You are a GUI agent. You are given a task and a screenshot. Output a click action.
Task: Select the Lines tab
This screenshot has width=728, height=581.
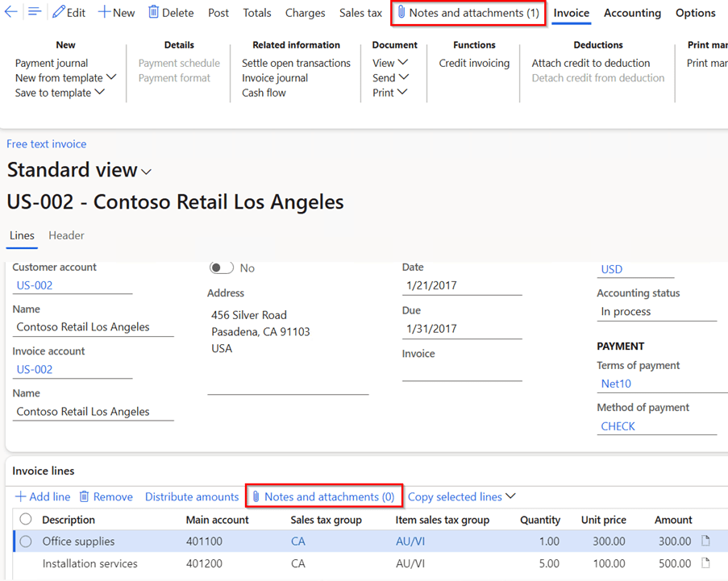pyautogui.click(x=22, y=235)
